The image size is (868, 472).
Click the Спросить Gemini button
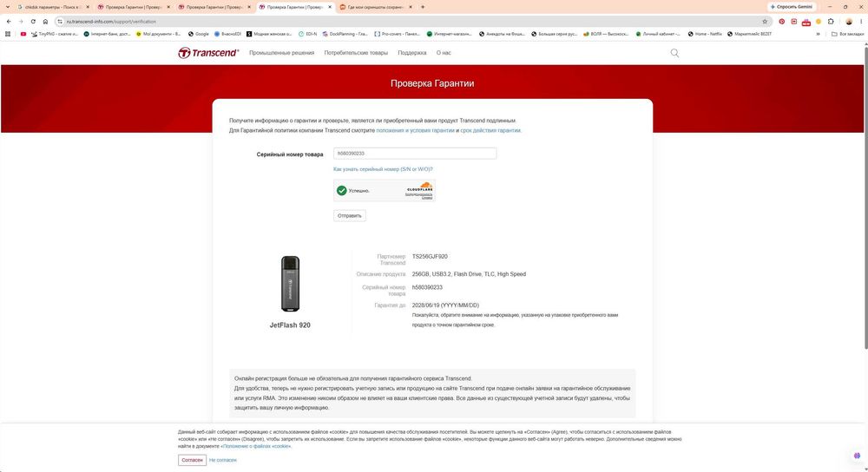[x=792, y=7]
